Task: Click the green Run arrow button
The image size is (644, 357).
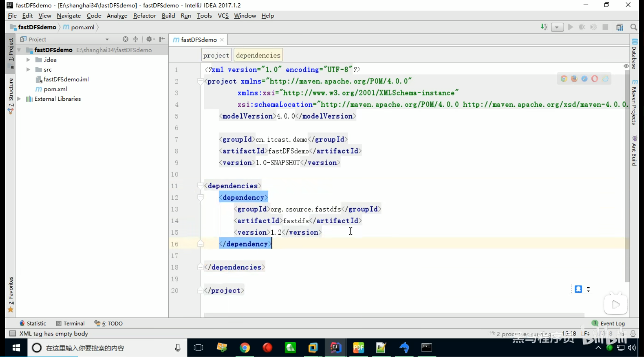Action: click(571, 27)
